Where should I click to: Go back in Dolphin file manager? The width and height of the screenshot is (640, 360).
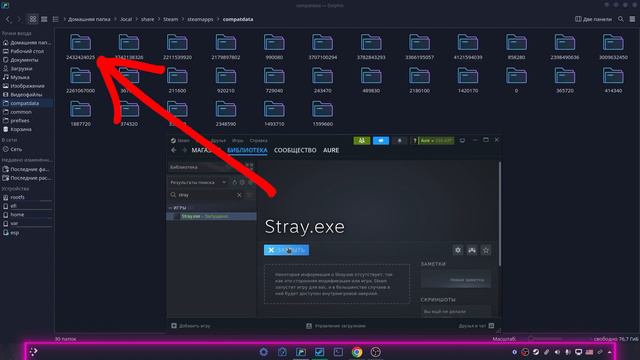pyautogui.click(x=8, y=19)
